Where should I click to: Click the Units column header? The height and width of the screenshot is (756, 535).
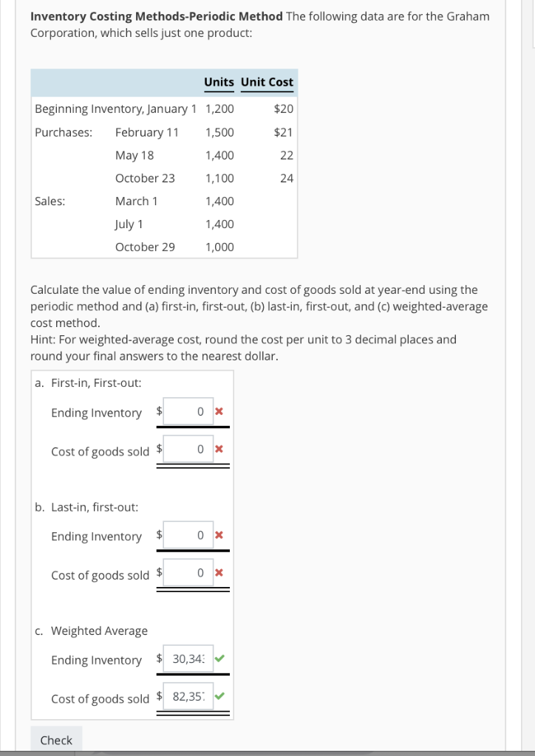pos(219,82)
